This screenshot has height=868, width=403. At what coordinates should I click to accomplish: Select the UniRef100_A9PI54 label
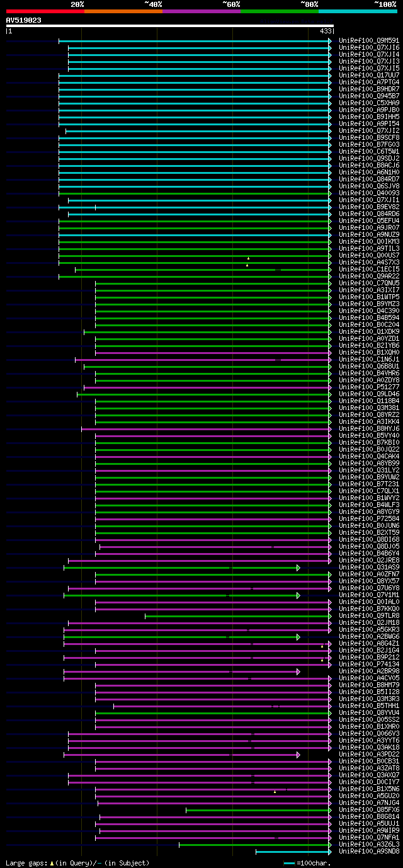[x=369, y=124]
